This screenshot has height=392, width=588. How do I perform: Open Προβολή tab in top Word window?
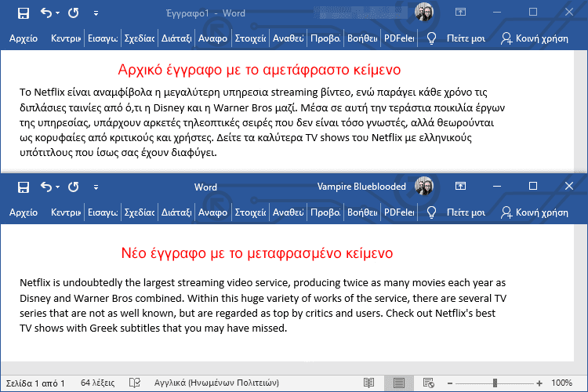click(325, 38)
